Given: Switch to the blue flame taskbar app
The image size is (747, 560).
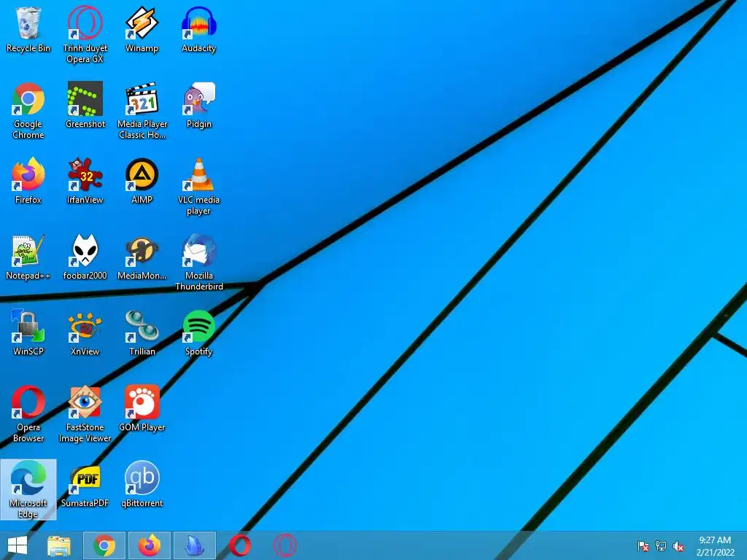Looking at the screenshot, I should point(195,545).
